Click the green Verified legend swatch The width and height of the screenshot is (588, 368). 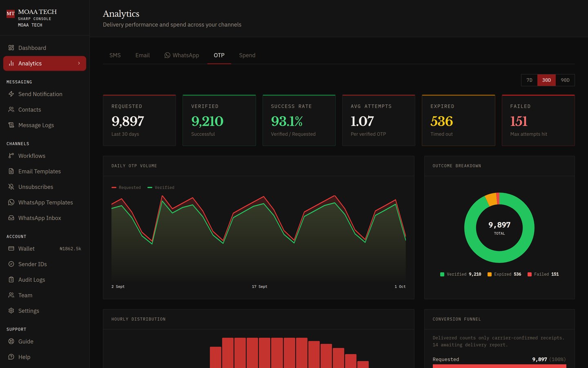click(442, 274)
